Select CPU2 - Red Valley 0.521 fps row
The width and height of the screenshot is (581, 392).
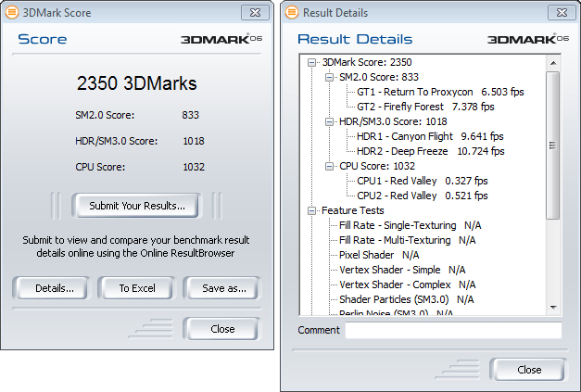point(422,196)
